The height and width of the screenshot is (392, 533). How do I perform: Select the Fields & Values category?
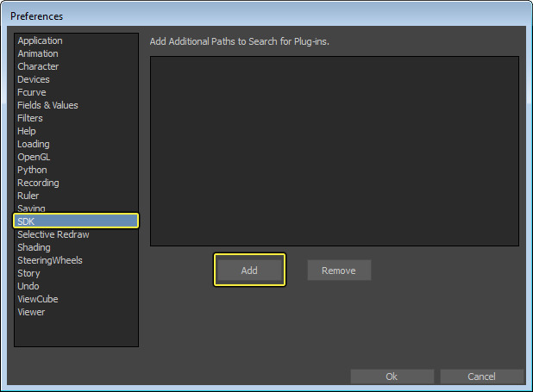pos(47,105)
